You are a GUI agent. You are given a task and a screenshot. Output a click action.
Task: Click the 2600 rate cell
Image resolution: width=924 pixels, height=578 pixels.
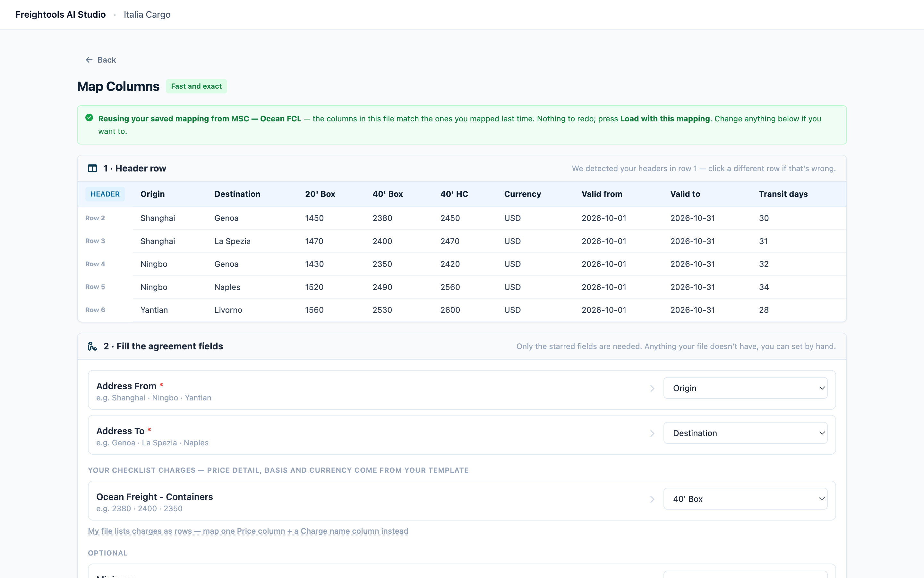coord(450,310)
